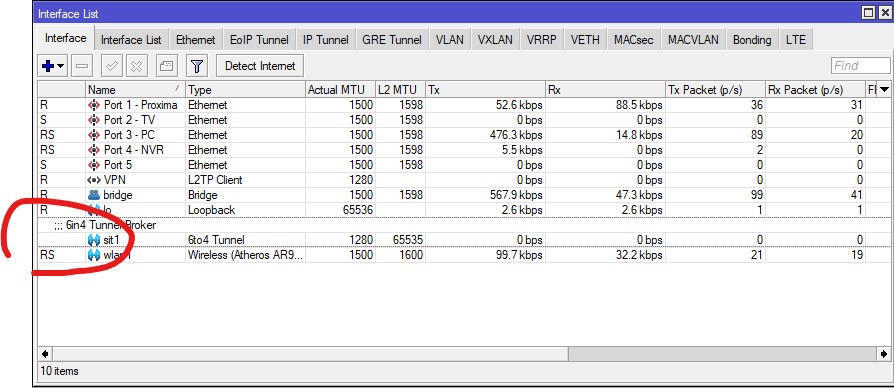Image resolution: width=894 pixels, height=388 pixels.
Task: Click the VPN L2TP client icon
Action: point(94,180)
